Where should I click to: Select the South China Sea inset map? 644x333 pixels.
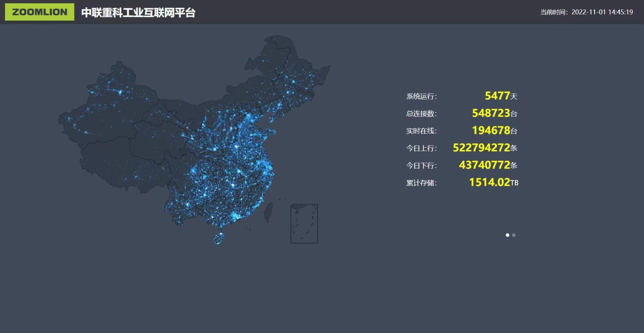tap(304, 223)
